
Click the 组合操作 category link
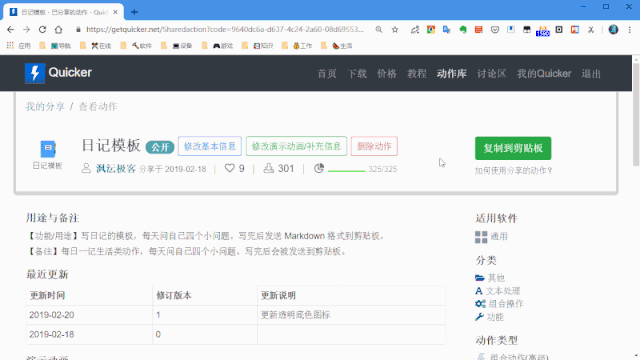[506, 304]
